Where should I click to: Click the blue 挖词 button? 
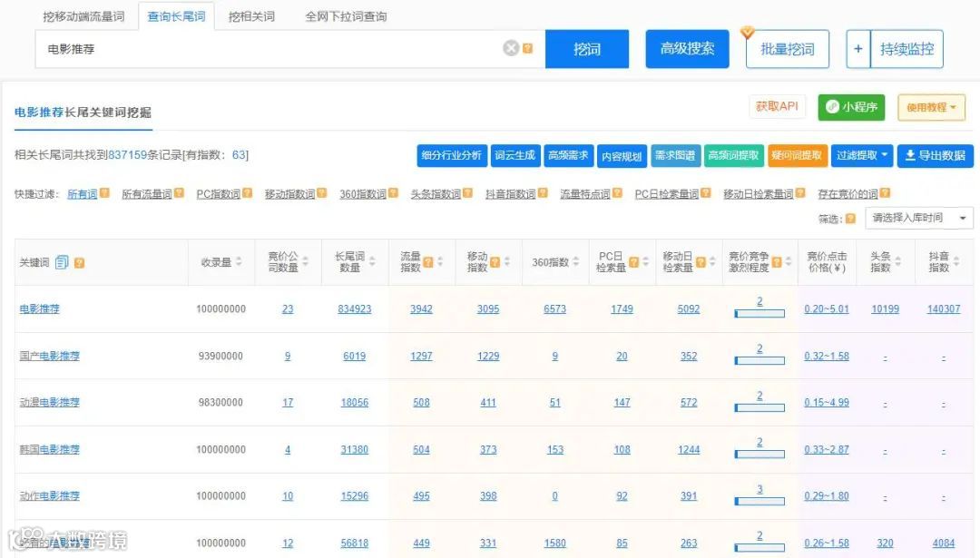tap(587, 49)
